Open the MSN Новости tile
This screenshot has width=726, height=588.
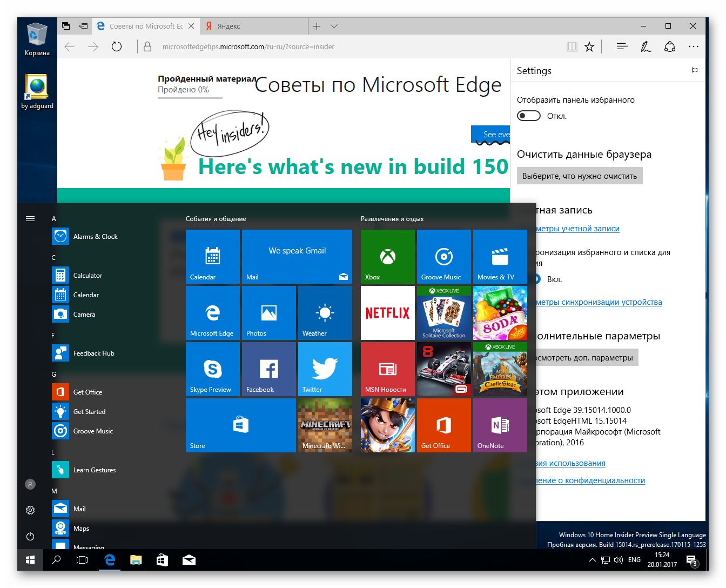pos(387,369)
